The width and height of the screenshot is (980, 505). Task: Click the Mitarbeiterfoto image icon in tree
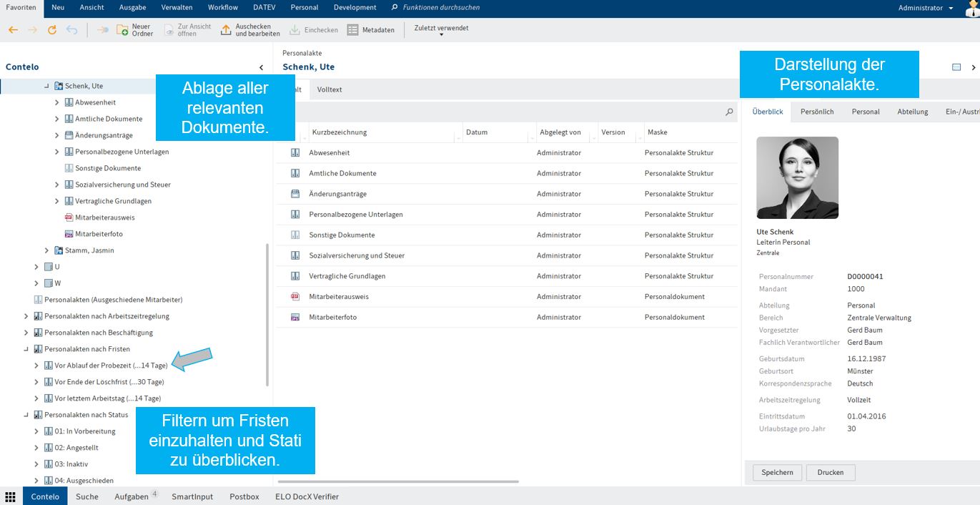69,234
